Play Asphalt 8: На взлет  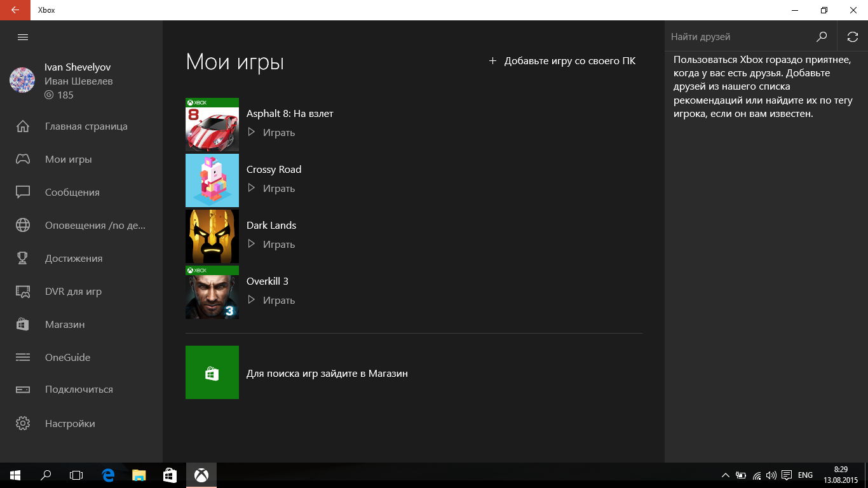pos(271,133)
